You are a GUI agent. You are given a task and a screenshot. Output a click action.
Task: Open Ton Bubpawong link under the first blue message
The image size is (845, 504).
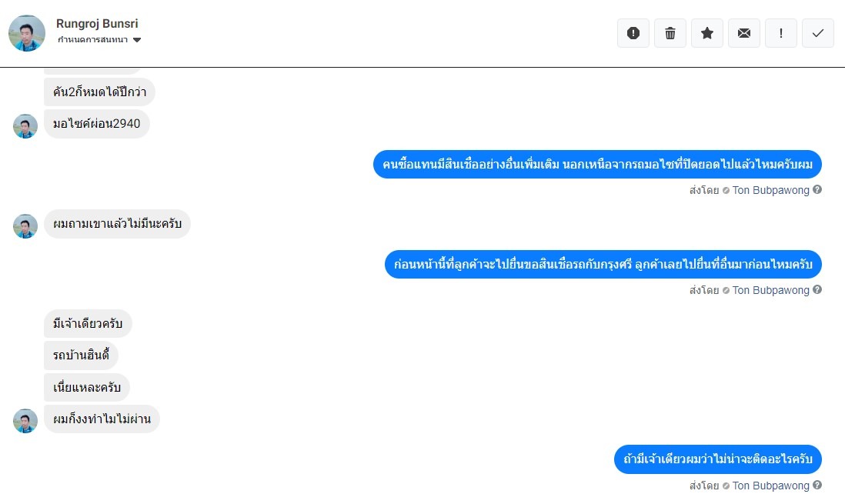[x=770, y=190]
